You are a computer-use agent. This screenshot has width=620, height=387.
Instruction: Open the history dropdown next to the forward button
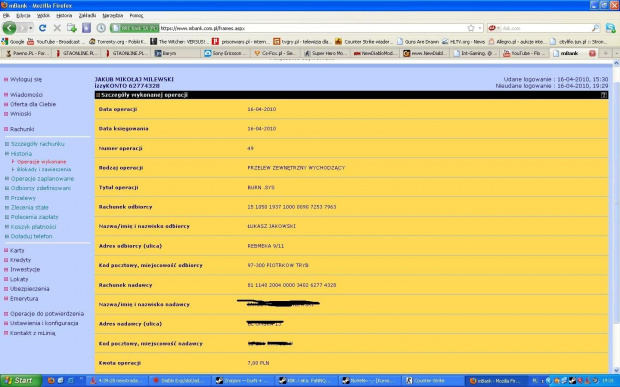tap(30, 28)
